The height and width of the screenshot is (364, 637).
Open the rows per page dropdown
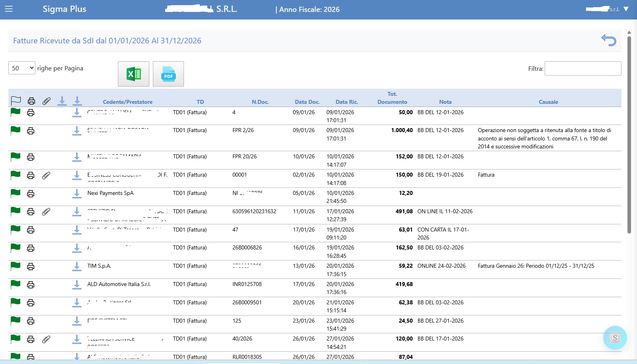click(x=22, y=68)
